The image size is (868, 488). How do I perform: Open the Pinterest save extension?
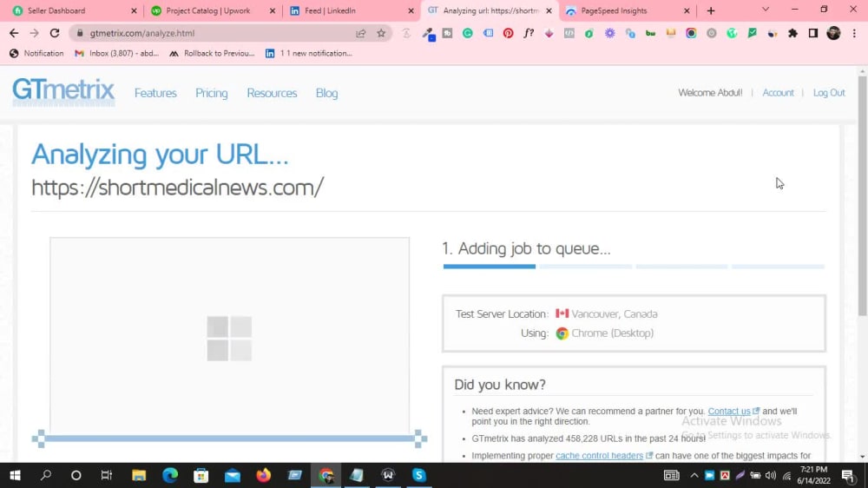[x=508, y=33]
